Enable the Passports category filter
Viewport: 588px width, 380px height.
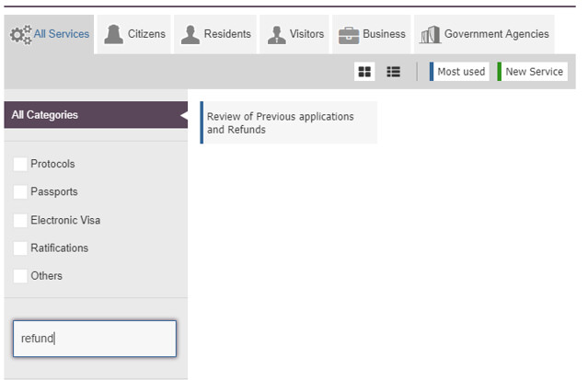click(x=20, y=192)
